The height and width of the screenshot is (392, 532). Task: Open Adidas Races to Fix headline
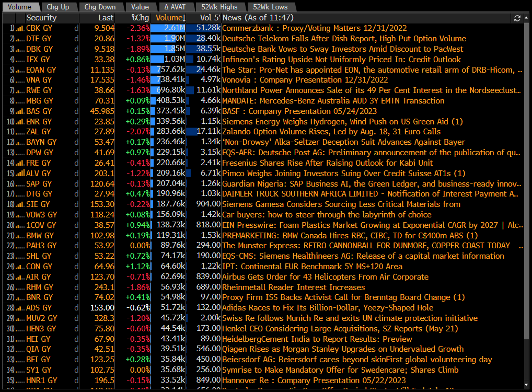[328, 308]
